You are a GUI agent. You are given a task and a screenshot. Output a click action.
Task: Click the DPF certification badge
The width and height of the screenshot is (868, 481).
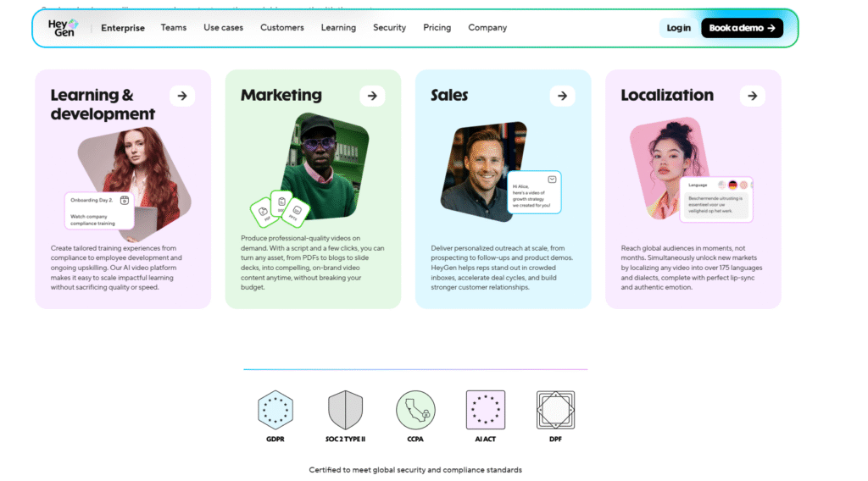coord(555,410)
